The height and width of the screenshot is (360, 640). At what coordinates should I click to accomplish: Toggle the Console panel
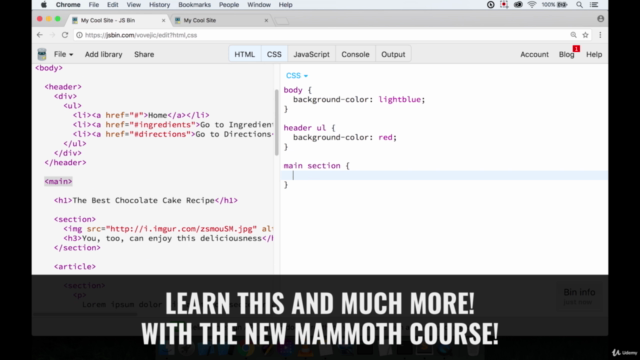point(355,54)
